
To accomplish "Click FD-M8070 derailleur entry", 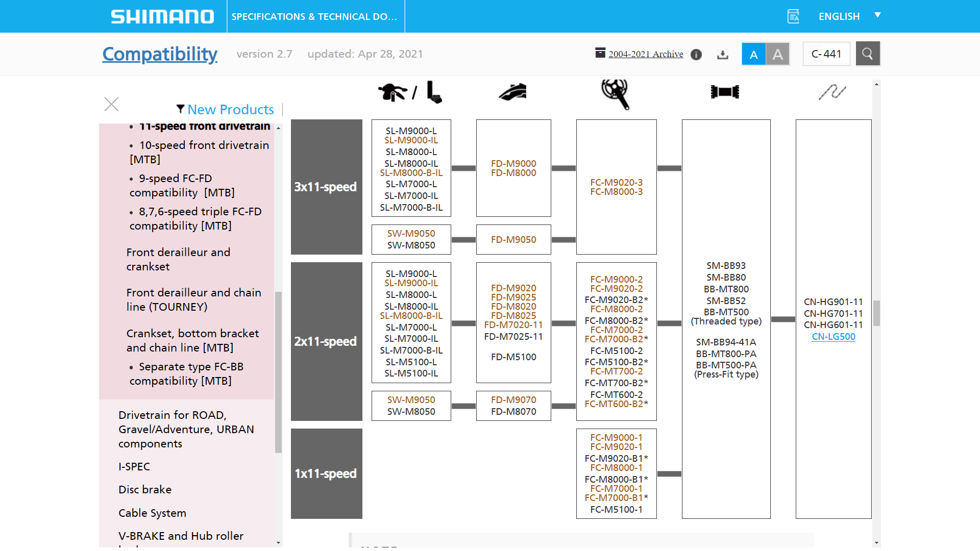I will [513, 412].
